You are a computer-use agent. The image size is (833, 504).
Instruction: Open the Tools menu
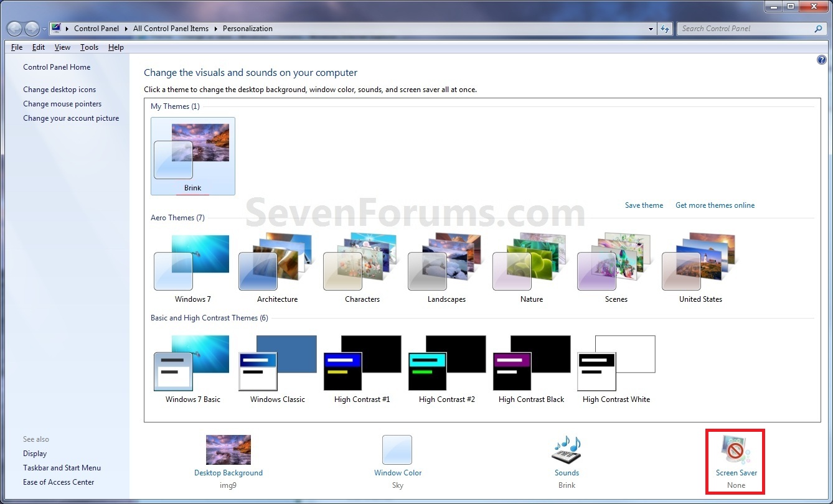pos(88,47)
